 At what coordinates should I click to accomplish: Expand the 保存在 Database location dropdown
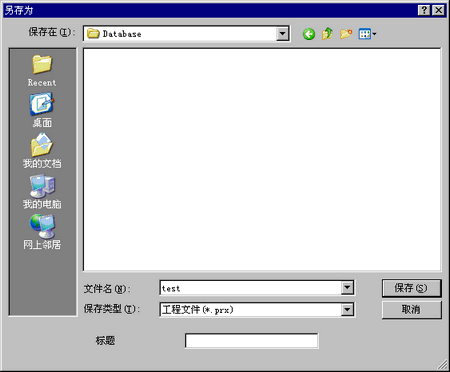coord(282,33)
